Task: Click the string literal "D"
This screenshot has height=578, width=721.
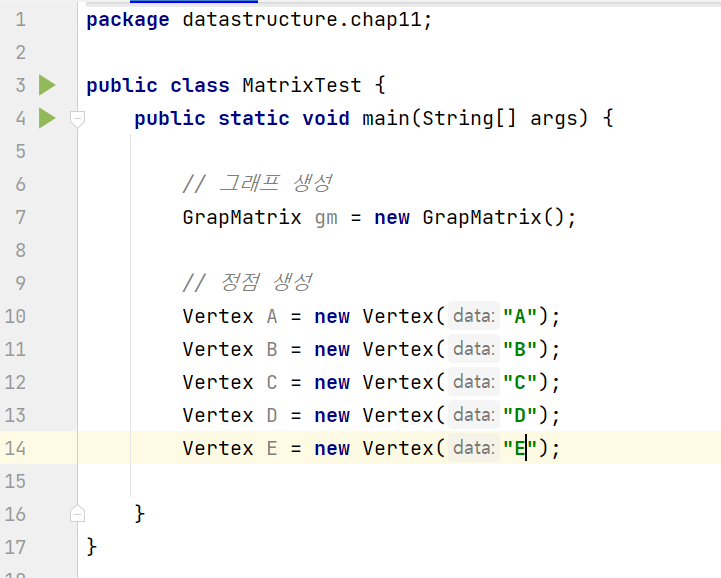Action: (520, 415)
